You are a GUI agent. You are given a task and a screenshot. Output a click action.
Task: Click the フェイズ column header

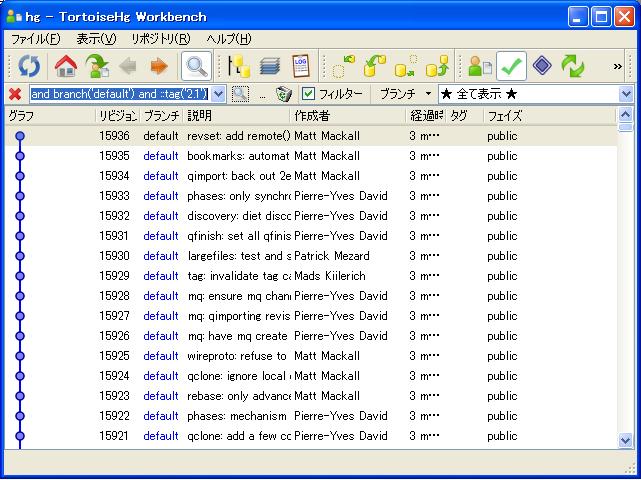[x=549, y=116]
